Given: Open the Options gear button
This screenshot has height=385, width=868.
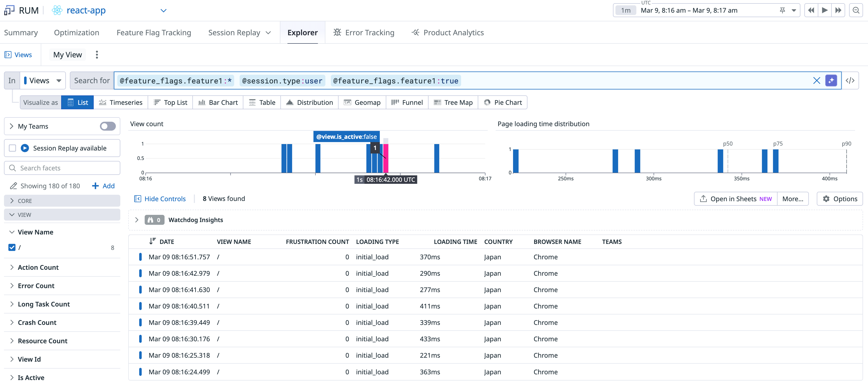Looking at the screenshot, I should tap(840, 199).
